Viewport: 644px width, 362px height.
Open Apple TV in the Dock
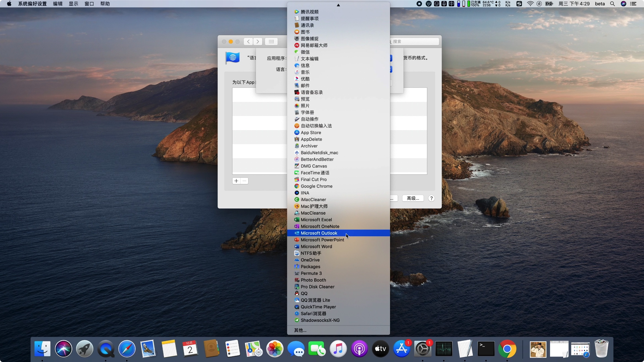coord(380,349)
